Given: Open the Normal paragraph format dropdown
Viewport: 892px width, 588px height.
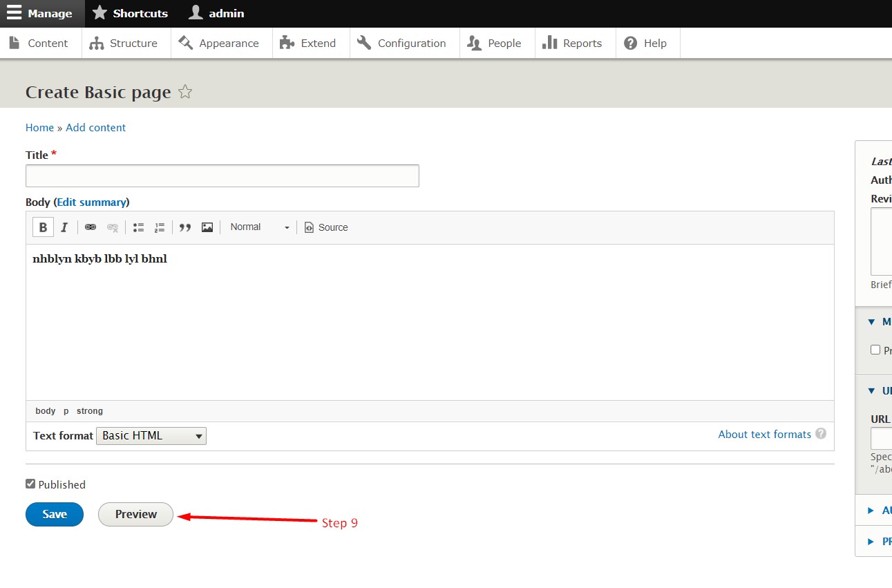Looking at the screenshot, I should click(260, 227).
